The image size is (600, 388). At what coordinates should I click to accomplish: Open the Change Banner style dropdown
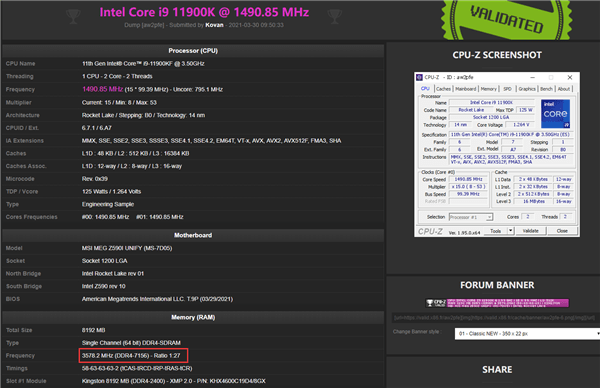(x=527, y=334)
